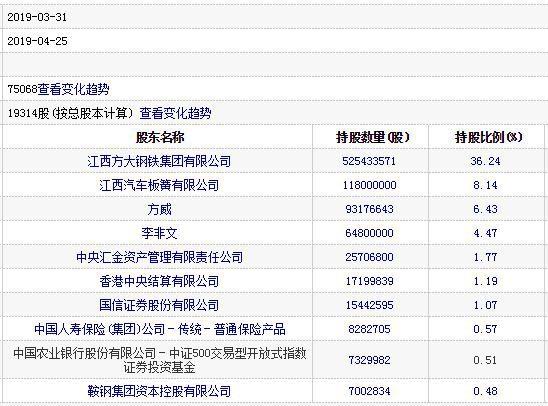Open 中国农业银行 中证500 fund link
The height and width of the screenshot is (406, 548).
pos(160,360)
